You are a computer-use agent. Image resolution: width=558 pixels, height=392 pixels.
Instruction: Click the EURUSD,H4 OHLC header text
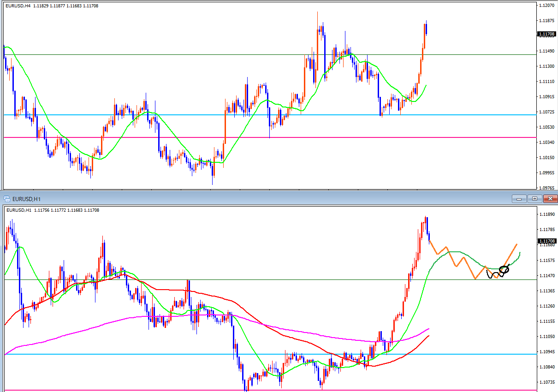(52, 6)
